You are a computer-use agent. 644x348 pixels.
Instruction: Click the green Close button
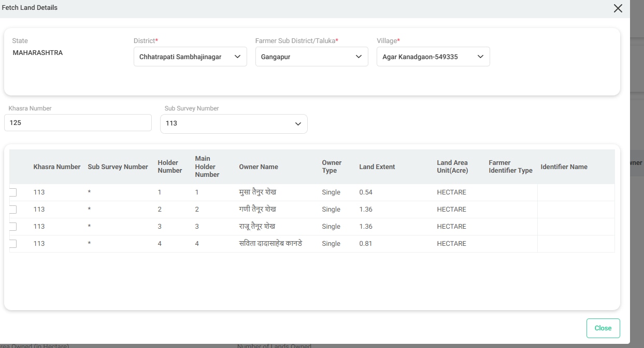tap(603, 328)
